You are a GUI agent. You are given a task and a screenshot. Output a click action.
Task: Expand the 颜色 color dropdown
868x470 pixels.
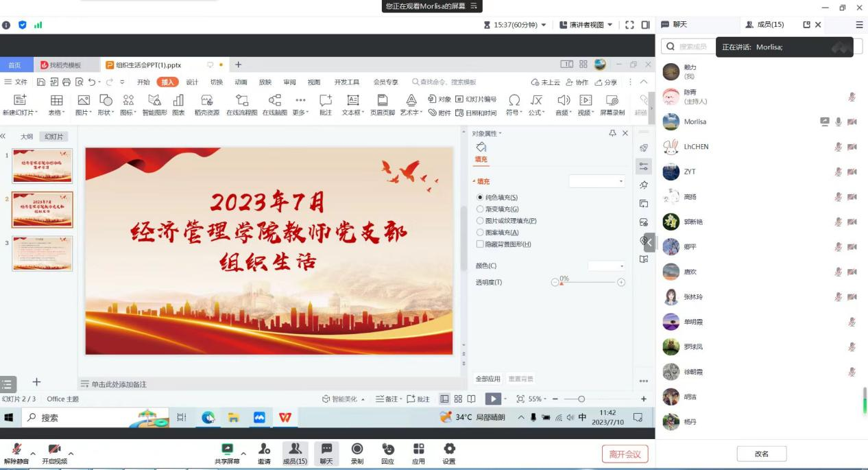pos(607,266)
